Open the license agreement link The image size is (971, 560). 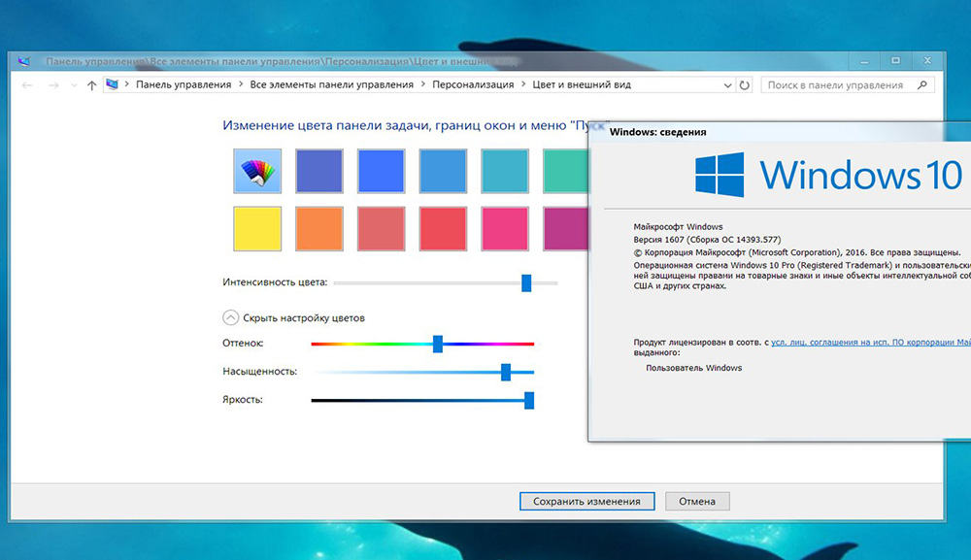click(870, 343)
